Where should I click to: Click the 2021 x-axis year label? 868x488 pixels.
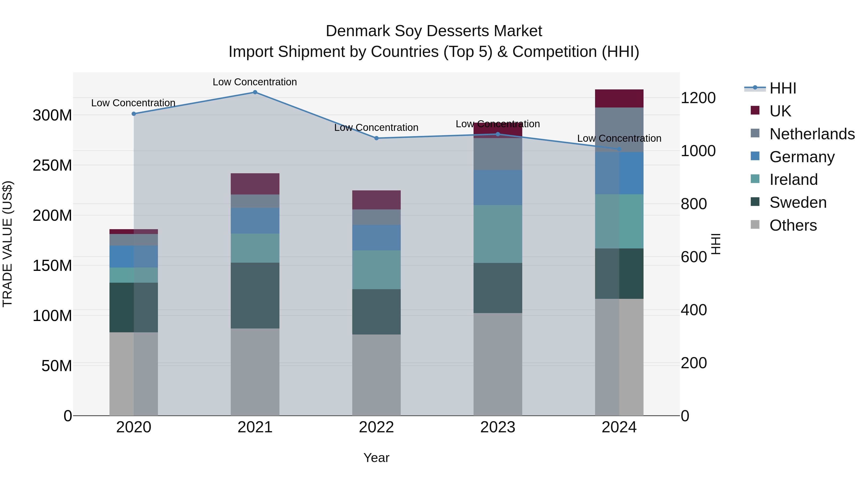(255, 427)
